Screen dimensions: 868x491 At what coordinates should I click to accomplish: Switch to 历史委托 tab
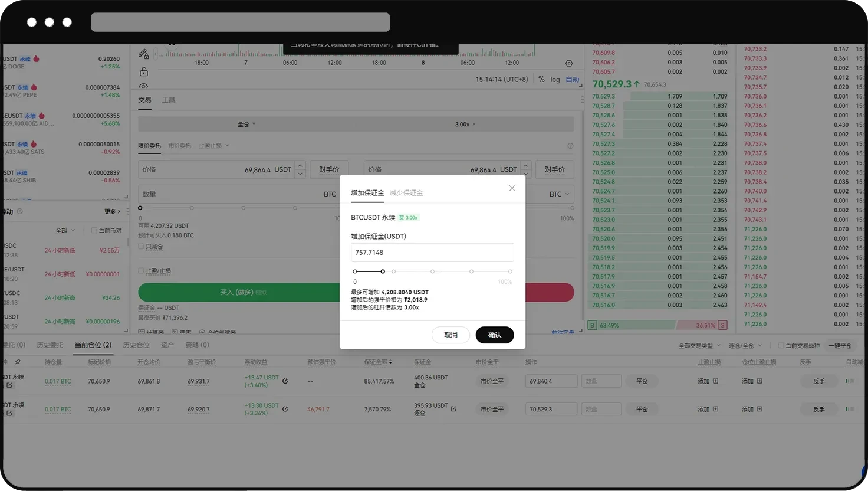tap(50, 345)
